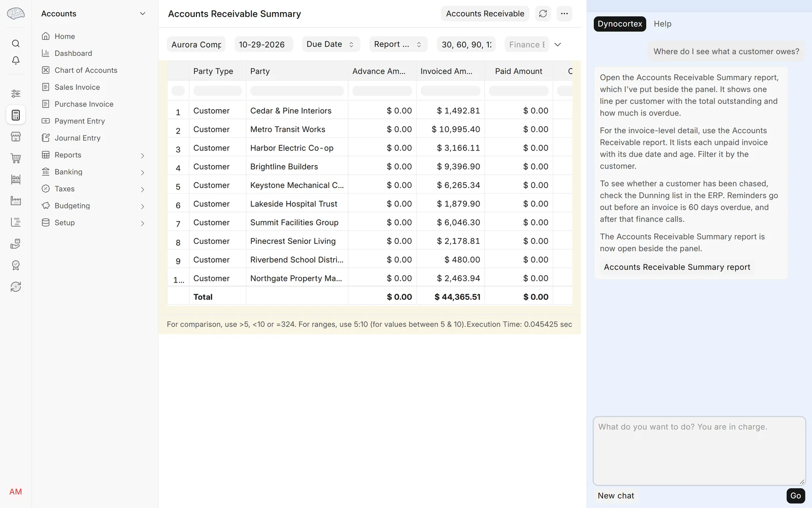Click the Accounts Receivable button

click(x=485, y=14)
